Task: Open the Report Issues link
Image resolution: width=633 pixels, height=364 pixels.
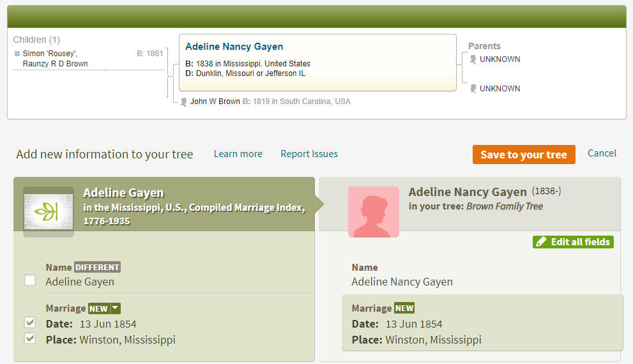Action: coord(309,154)
